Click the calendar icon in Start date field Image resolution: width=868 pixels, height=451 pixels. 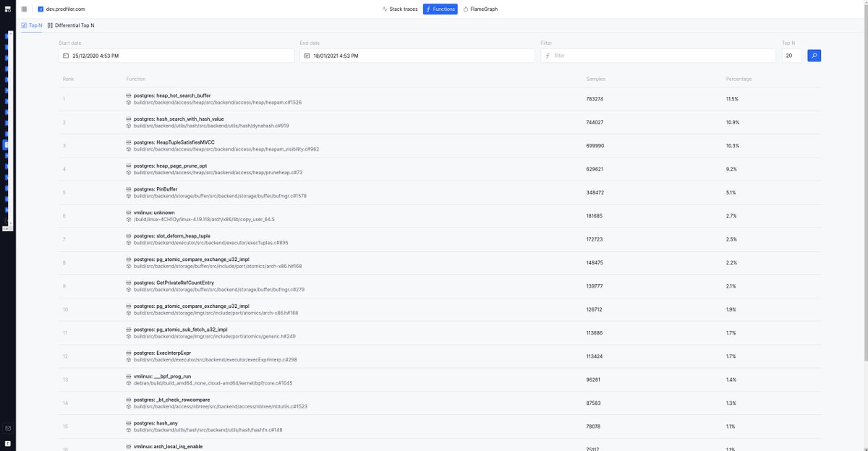(66, 56)
